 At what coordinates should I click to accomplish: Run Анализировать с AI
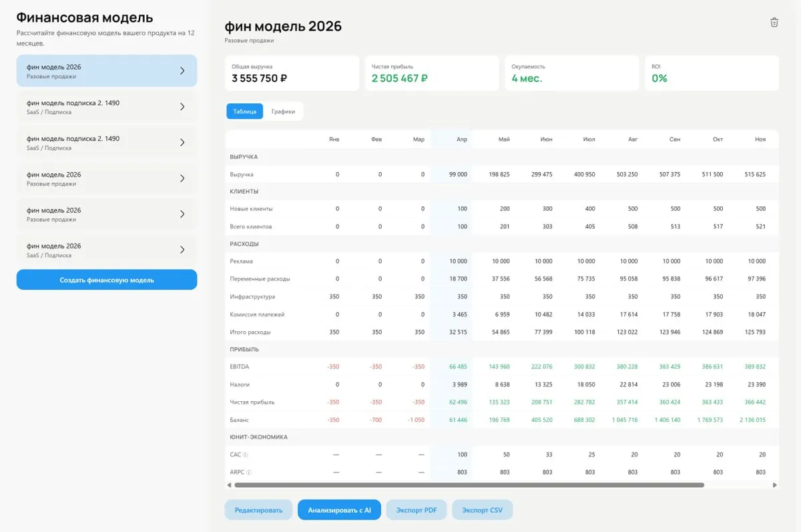tap(339, 510)
